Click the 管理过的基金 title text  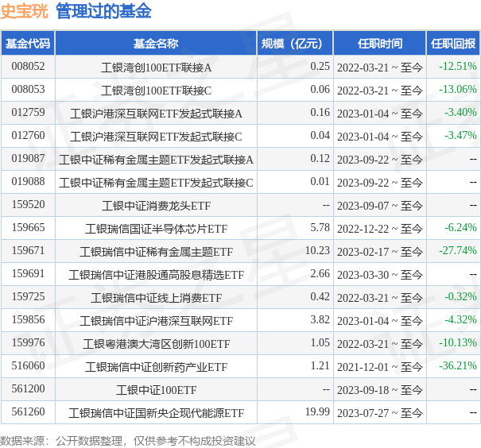[x=103, y=11]
